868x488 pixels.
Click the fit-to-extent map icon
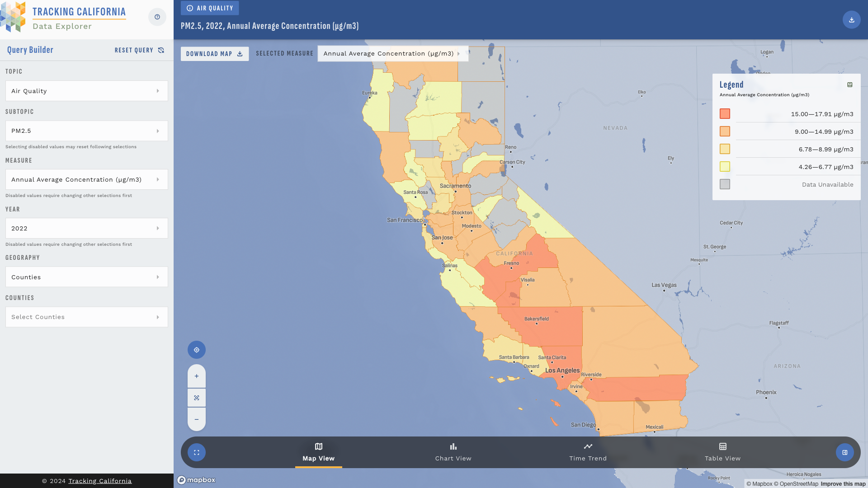(x=197, y=398)
